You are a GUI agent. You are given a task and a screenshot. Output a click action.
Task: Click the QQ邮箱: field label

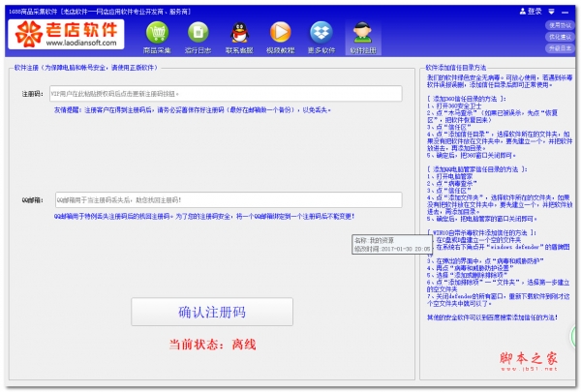coord(33,200)
